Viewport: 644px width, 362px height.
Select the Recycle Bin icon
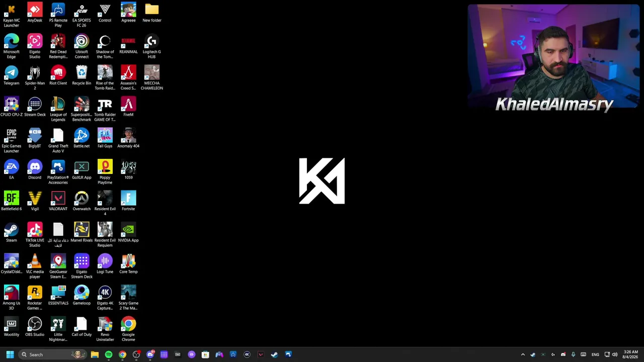tap(82, 76)
